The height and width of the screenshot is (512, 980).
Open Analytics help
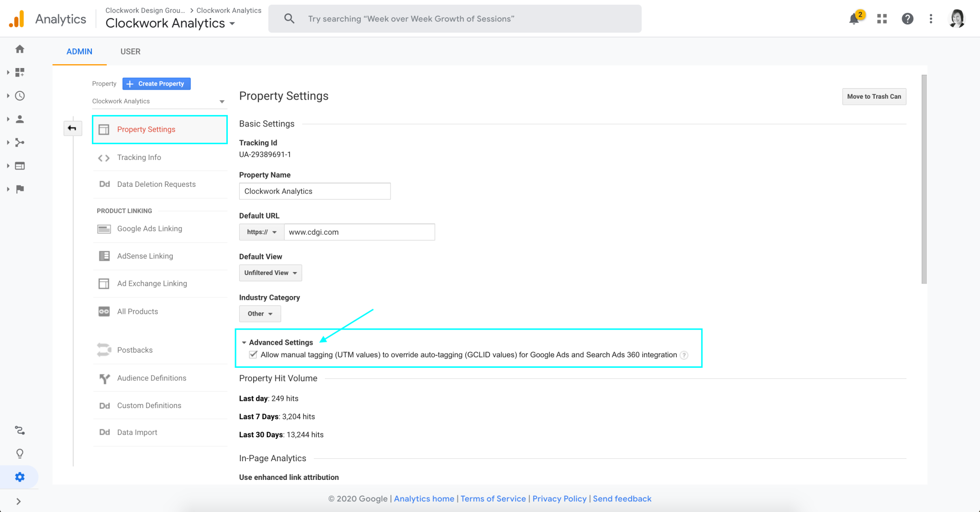(907, 19)
